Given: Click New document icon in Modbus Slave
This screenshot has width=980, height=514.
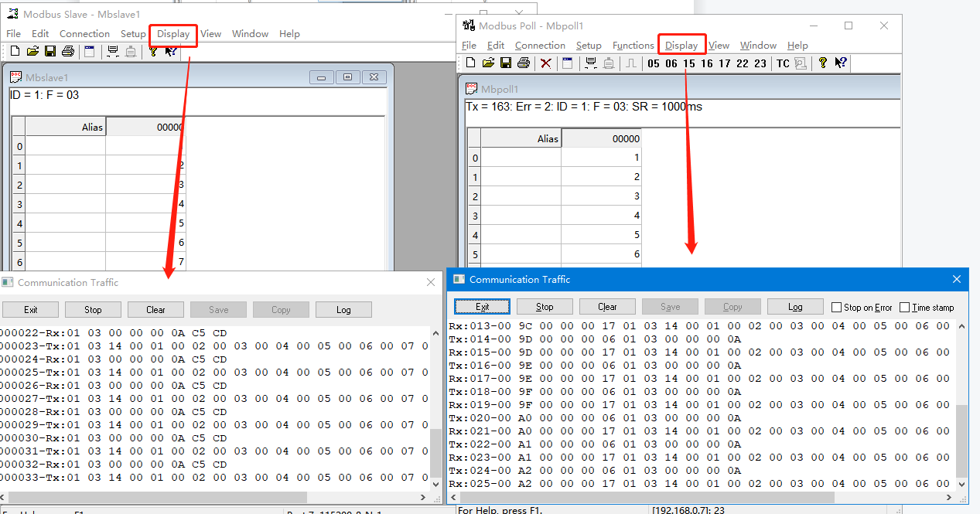Looking at the screenshot, I should point(15,51).
